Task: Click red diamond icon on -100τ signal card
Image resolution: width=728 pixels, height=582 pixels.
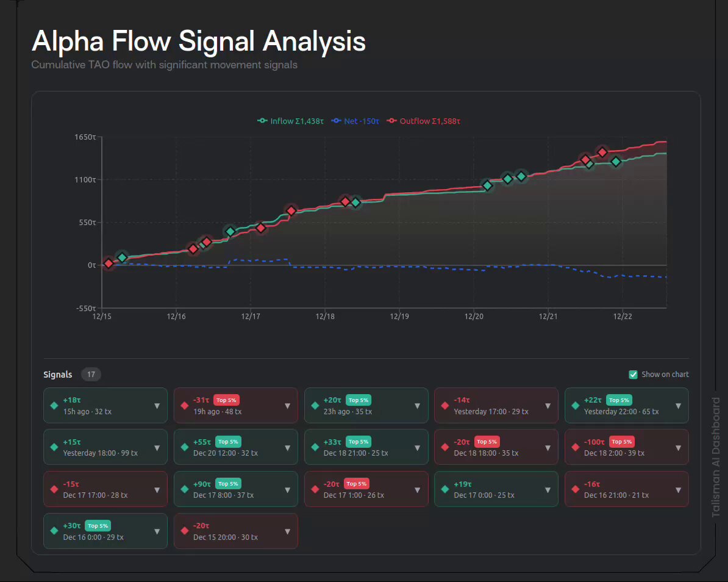Action: pos(576,447)
